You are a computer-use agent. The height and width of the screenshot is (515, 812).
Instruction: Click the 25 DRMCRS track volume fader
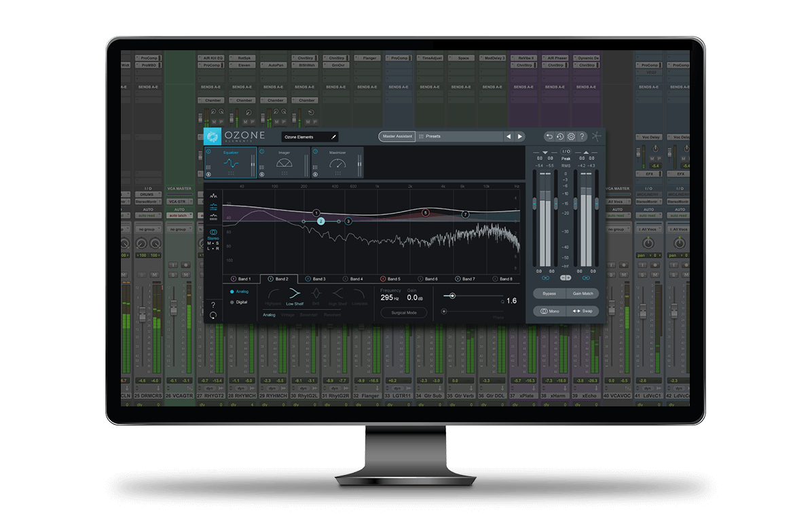(x=142, y=314)
